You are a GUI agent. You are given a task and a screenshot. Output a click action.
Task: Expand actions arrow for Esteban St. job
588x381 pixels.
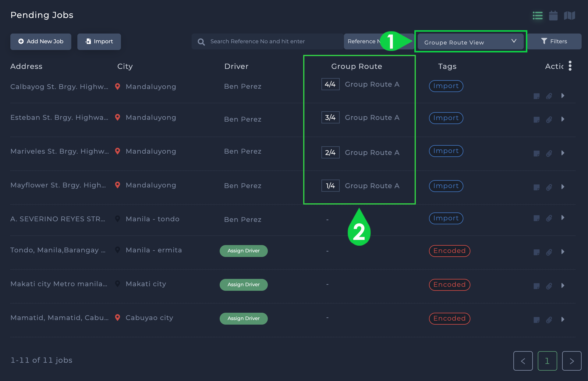[563, 119]
